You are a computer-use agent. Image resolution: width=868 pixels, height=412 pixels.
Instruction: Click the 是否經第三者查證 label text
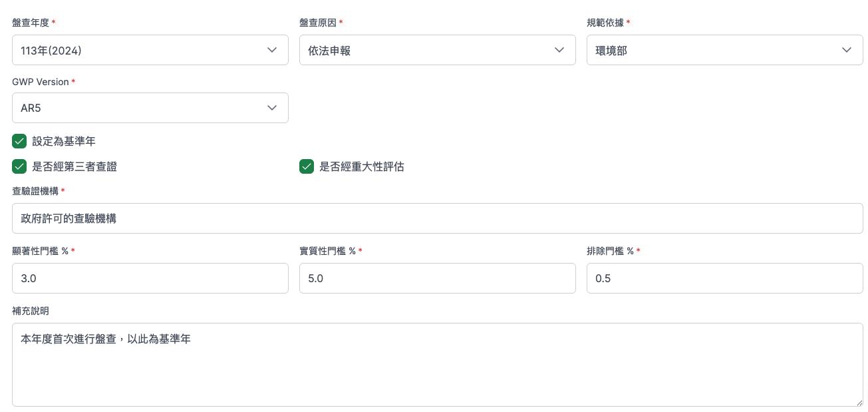click(x=74, y=166)
